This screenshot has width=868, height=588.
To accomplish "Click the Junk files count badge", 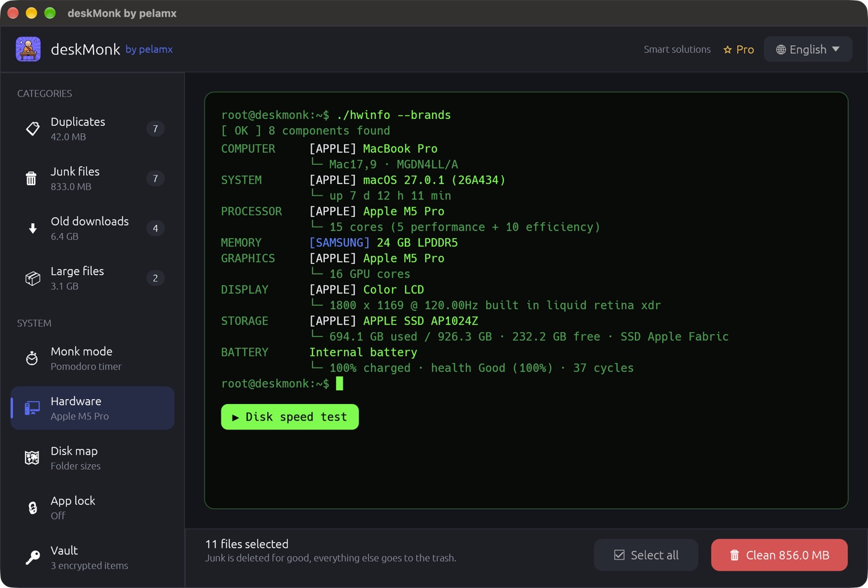I will coord(155,178).
